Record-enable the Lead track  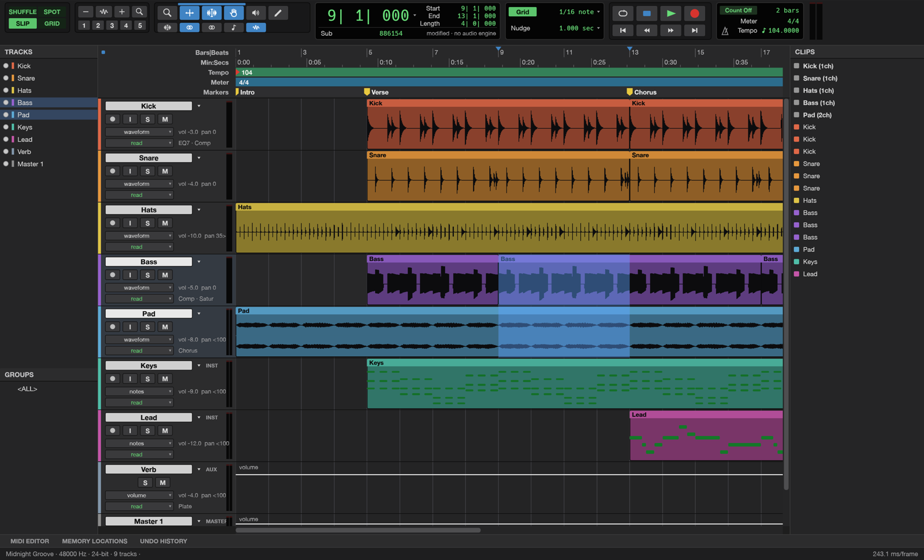[113, 431]
